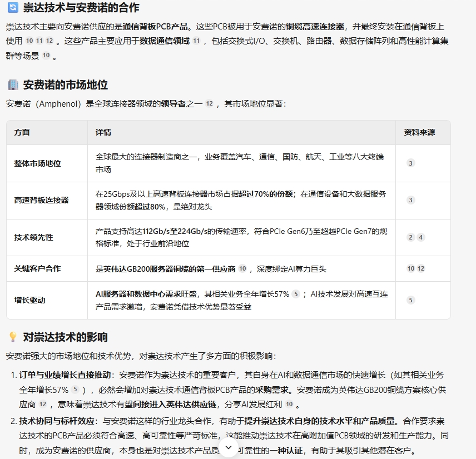Click the '整体市场地位' row label
Viewport: 476px width, 459px height.
coord(37,163)
